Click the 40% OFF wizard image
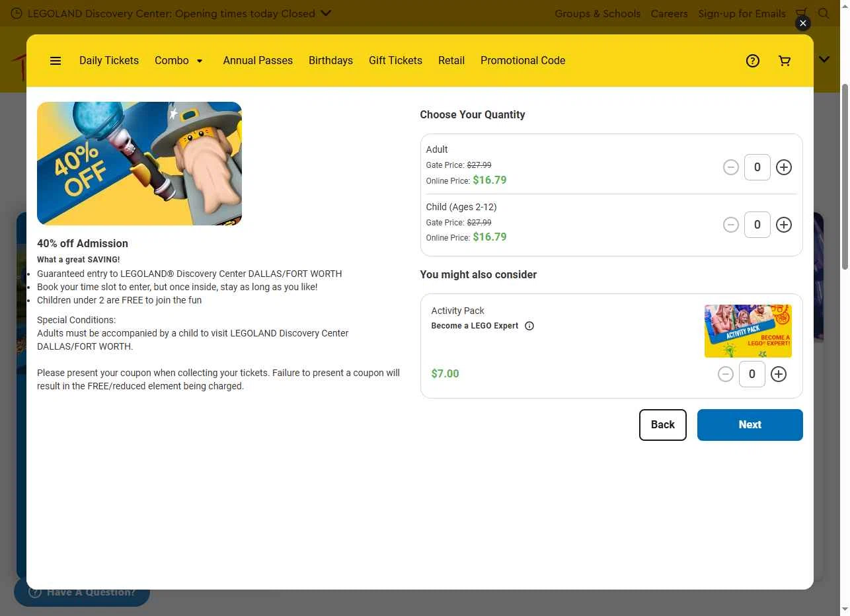This screenshot has height=616, width=850. coord(139,163)
